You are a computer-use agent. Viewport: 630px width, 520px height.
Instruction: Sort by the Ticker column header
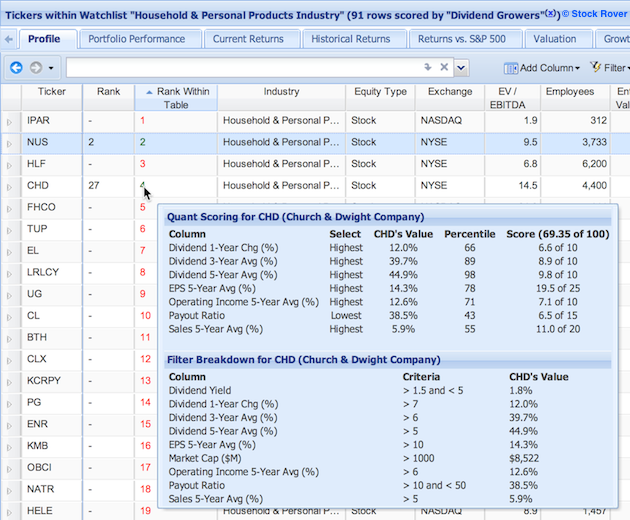pos(52,98)
